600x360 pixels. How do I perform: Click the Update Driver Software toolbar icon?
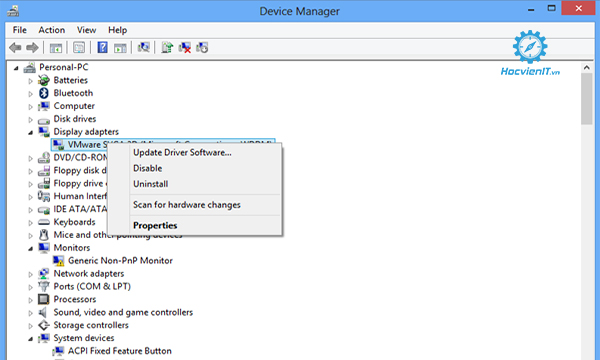click(x=167, y=47)
